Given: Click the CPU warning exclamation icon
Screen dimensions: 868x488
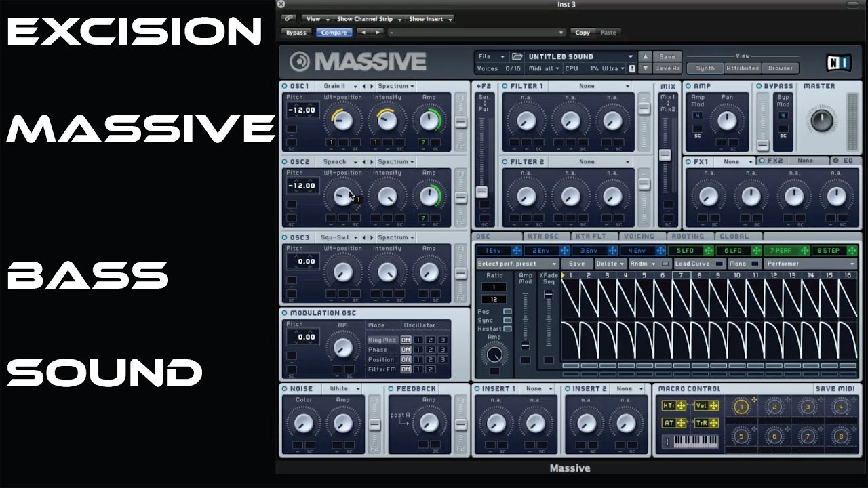Looking at the screenshot, I should [632, 68].
